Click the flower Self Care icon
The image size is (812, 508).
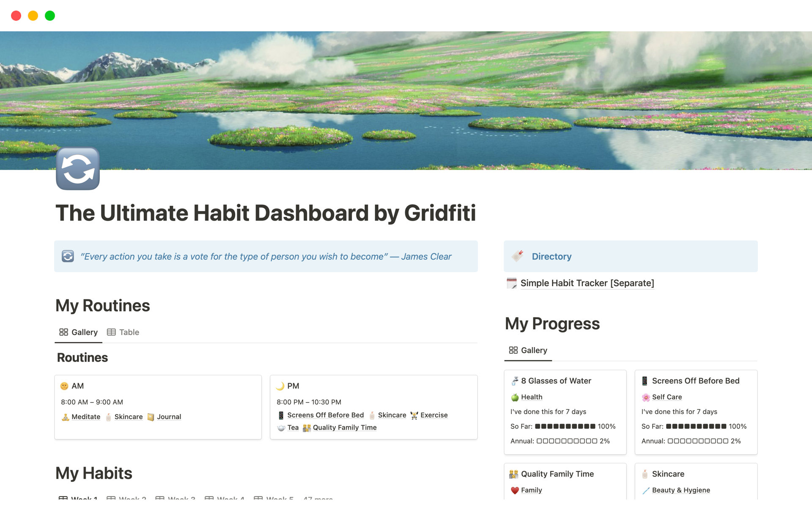pyautogui.click(x=646, y=397)
